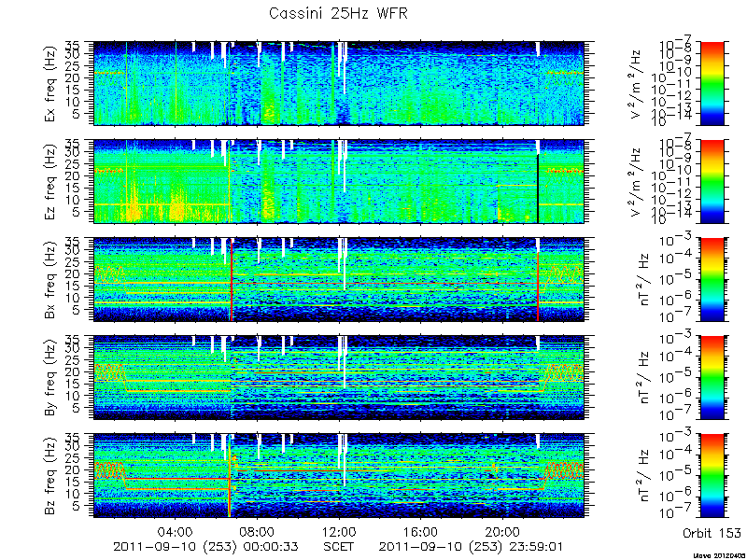
Task: Click the 'Cassini 25Hz WFR' plot title
Action: click(x=338, y=13)
